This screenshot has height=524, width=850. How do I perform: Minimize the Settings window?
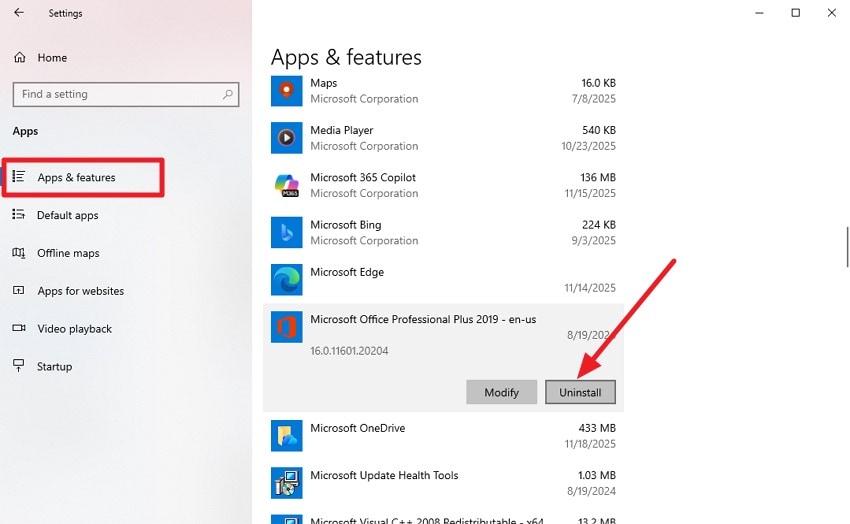759,12
